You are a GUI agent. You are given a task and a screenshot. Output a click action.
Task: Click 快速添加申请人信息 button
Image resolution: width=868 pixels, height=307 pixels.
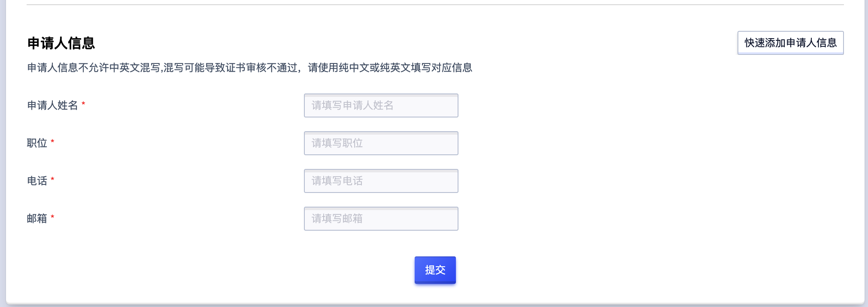tap(791, 42)
